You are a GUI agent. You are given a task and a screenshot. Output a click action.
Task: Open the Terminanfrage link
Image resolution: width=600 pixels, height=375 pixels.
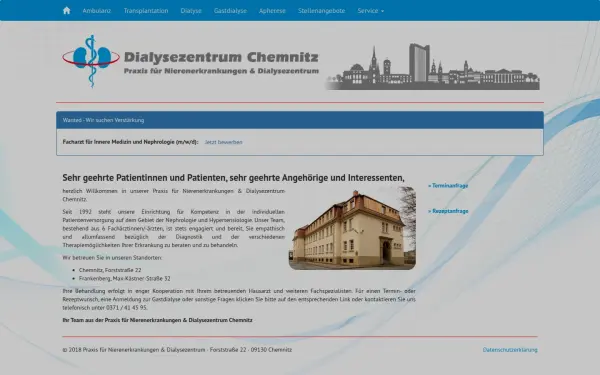[x=448, y=186]
